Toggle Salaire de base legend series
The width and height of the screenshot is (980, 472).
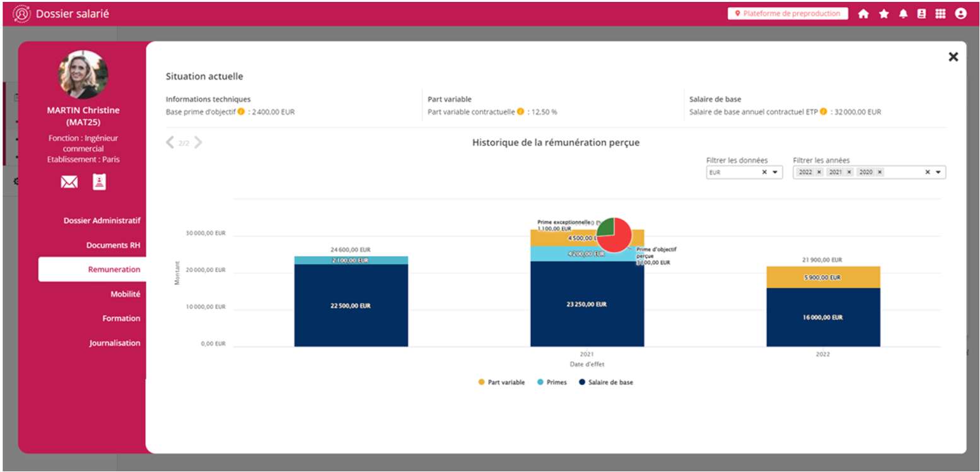[605, 382]
